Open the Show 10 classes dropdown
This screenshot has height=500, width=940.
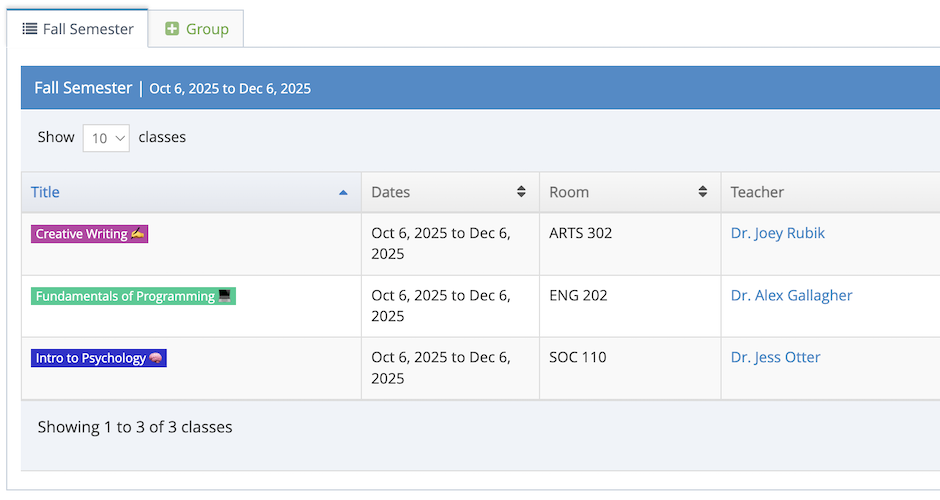[106, 138]
